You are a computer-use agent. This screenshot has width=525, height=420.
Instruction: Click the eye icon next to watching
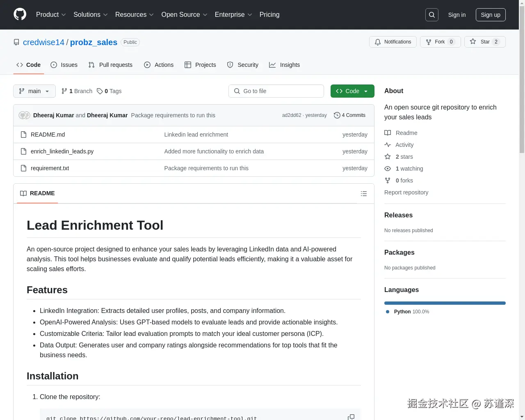(x=387, y=169)
